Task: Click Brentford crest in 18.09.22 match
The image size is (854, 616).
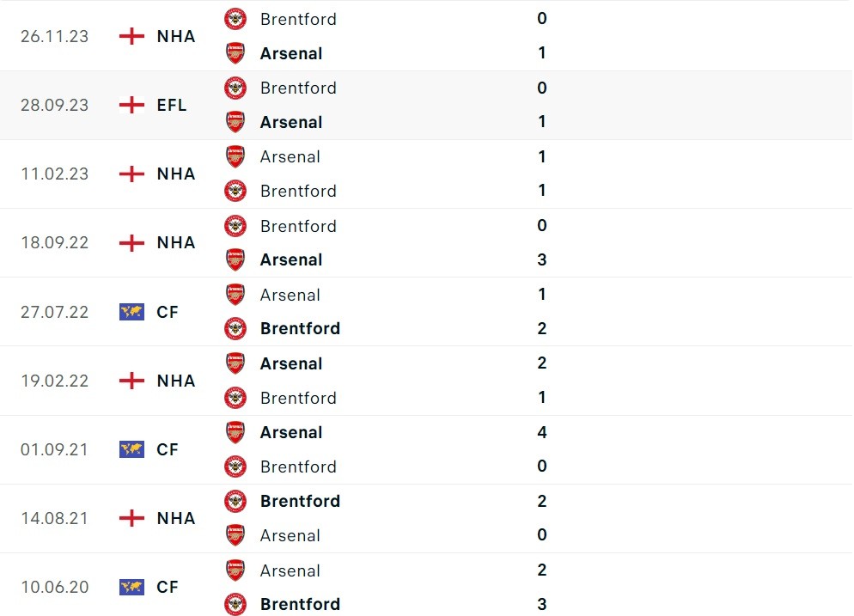Action: pyautogui.click(x=235, y=226)
